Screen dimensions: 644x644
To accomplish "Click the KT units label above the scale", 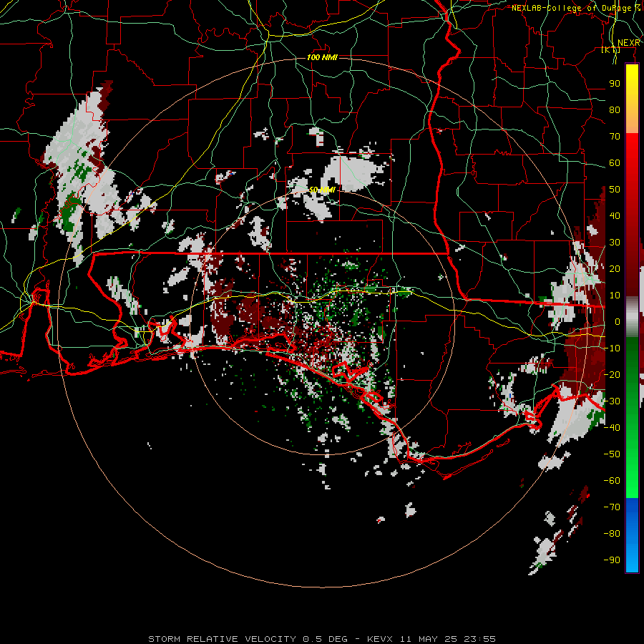I will click(611, 49).
